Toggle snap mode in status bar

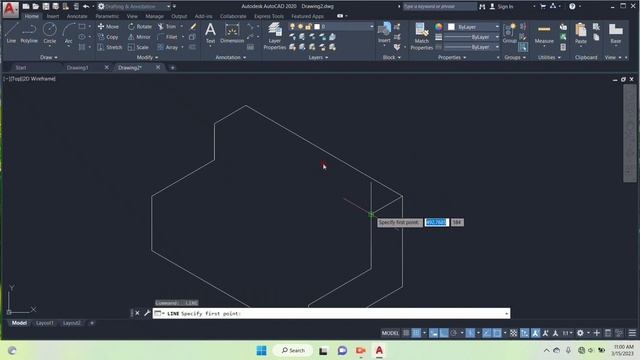416,333
